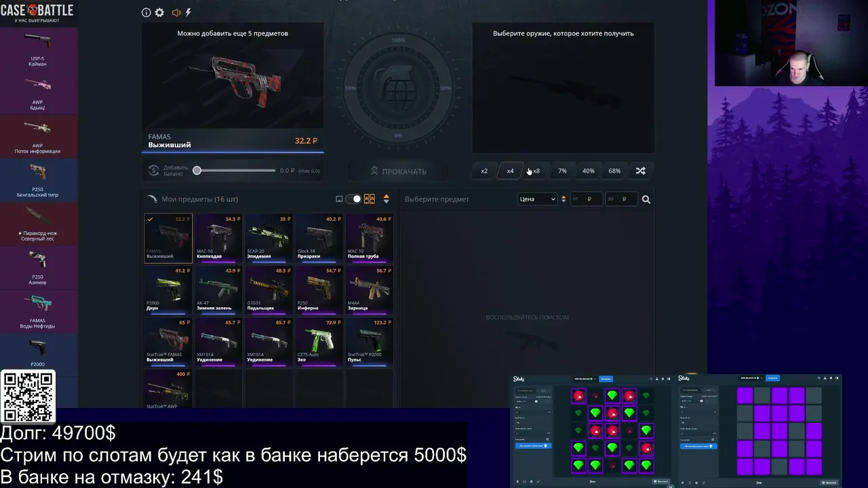Screen dimensions: 868x488
Task: Select the StatTrak AWP 400 ₽ item
Action: point(168,389)
